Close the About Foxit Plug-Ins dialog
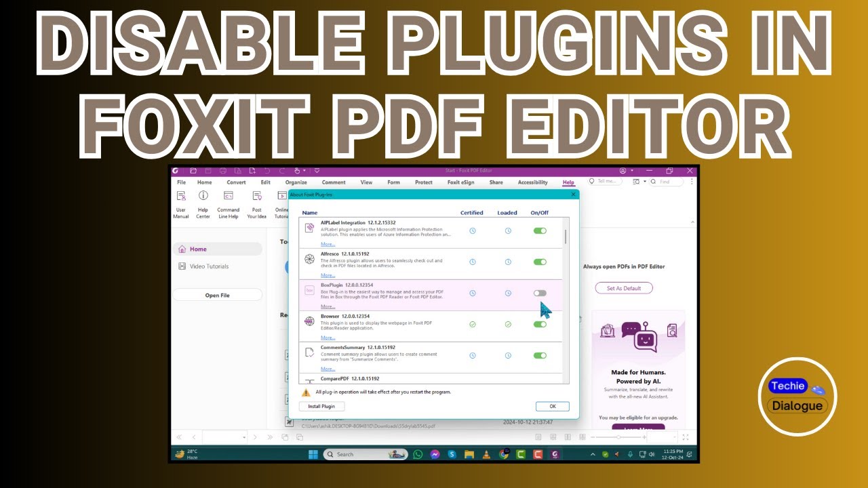This screenshot has height=488, width=868. coord(573,195)
